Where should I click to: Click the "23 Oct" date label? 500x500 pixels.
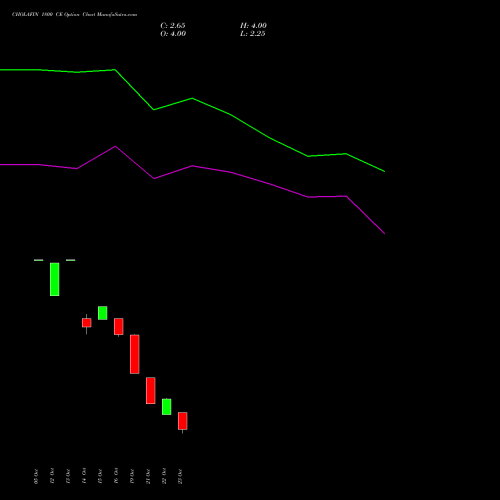[180, 476]
